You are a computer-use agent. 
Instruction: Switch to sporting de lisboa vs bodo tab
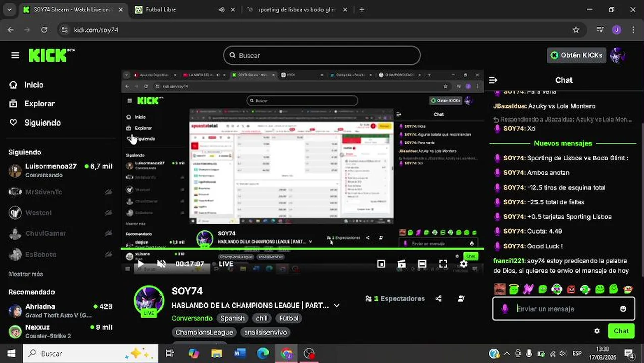point(298,9)
